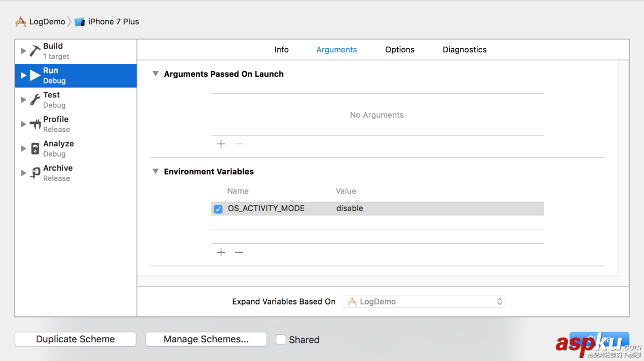Click the iPhone 7 Plus device icon
Screen dimensions: 644x361
click(79, 21)
